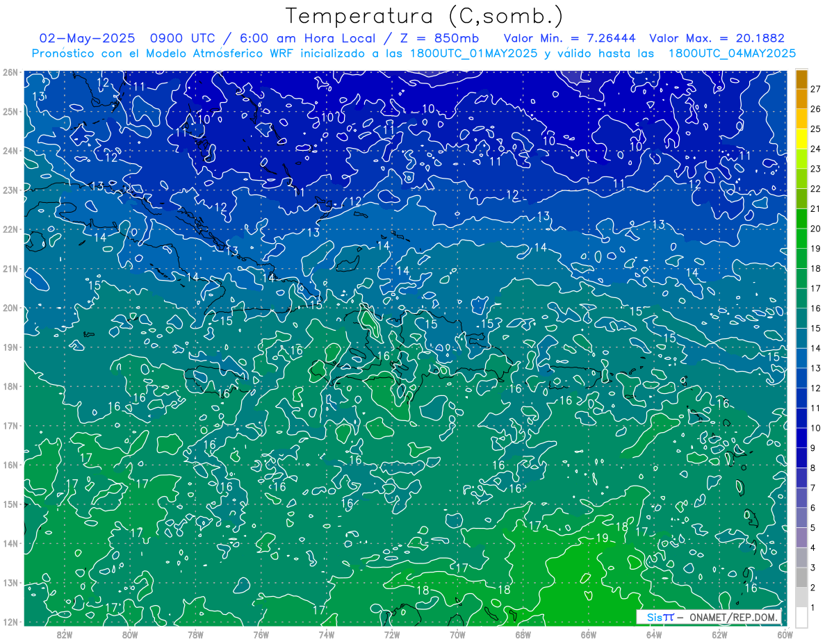Click the "60W" longitude axis label
Screen dimensions: 834x644
(x=785, y=634)
